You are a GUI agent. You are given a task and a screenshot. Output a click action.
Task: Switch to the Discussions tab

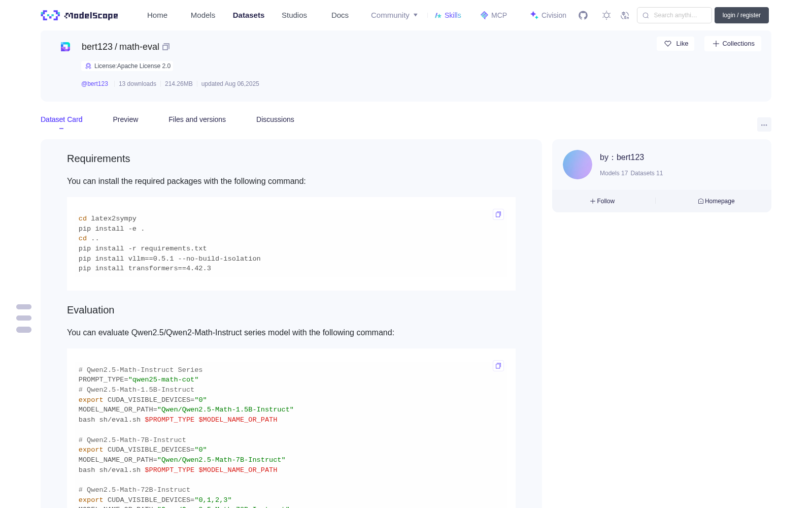[275, 119]
